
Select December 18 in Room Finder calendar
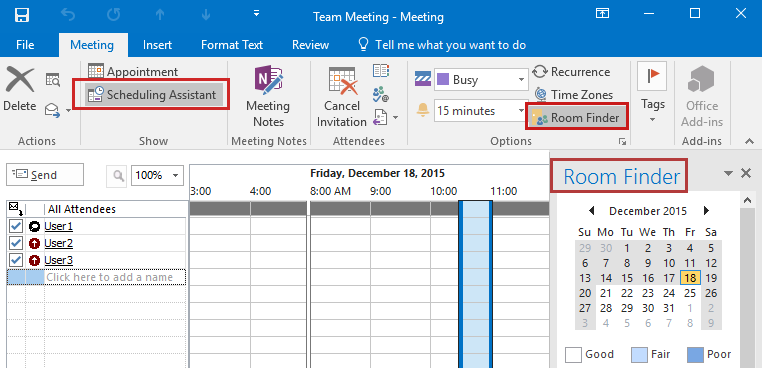[690, 278]
